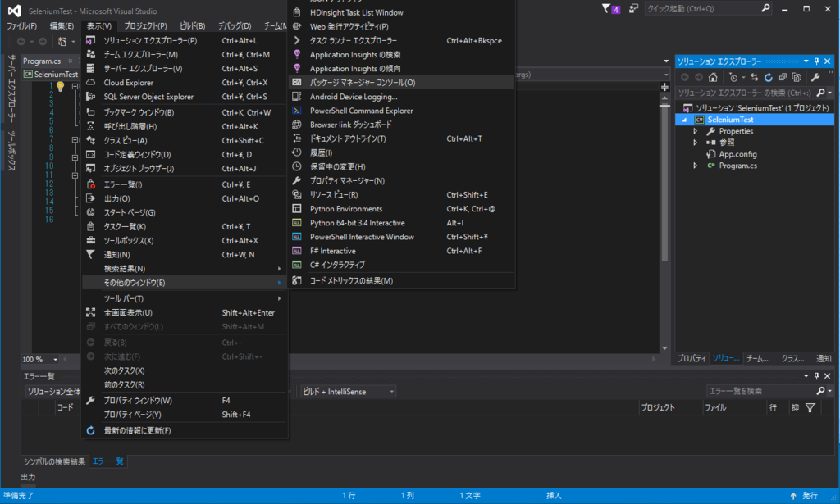Open the Edit menu
Screen dimensions: 840x504
click(x=62, y=25)
